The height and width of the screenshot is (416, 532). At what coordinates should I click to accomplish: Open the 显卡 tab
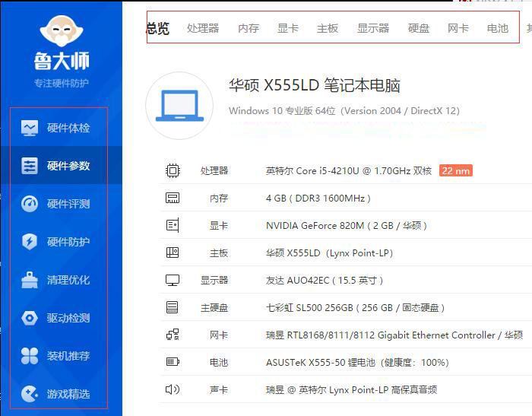point(288,29)
